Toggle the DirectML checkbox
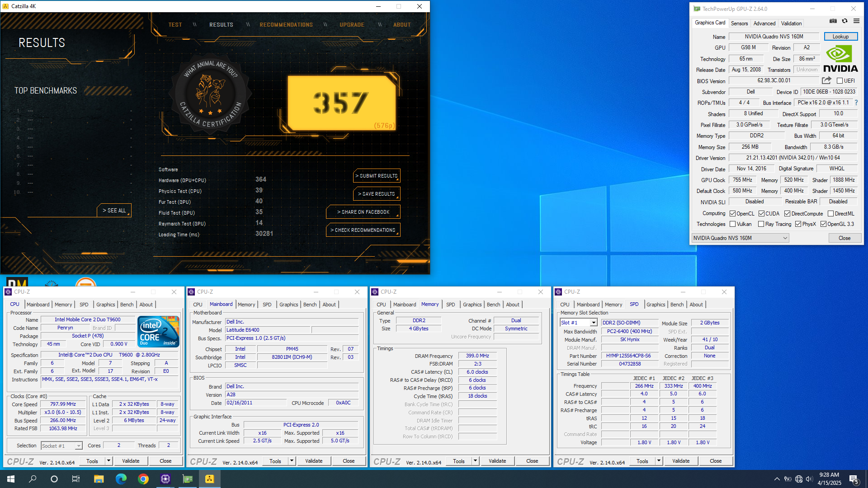The image size is (868, 488). click(830, 214)
